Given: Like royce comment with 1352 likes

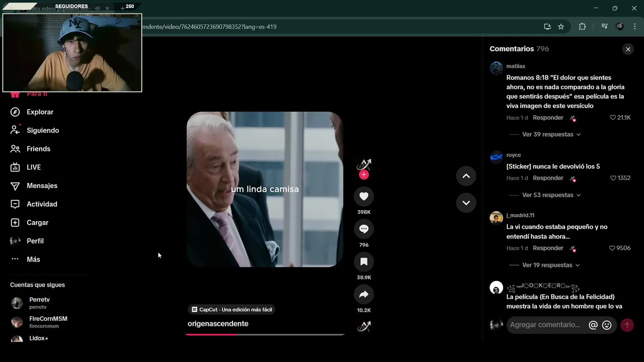Looking at the screenshot, I should (x=613, y=178).
